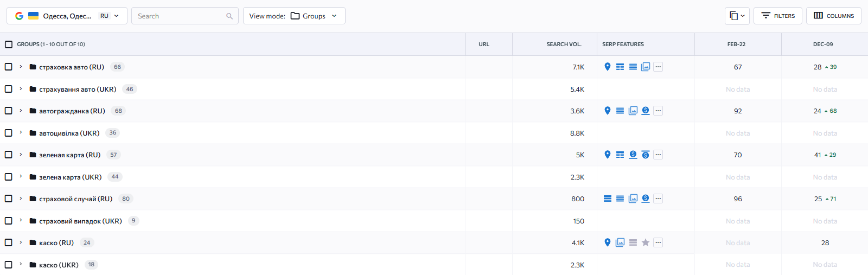
Task: Expand the страховий випадок (UKR) group
Action: tap(21, 221)
